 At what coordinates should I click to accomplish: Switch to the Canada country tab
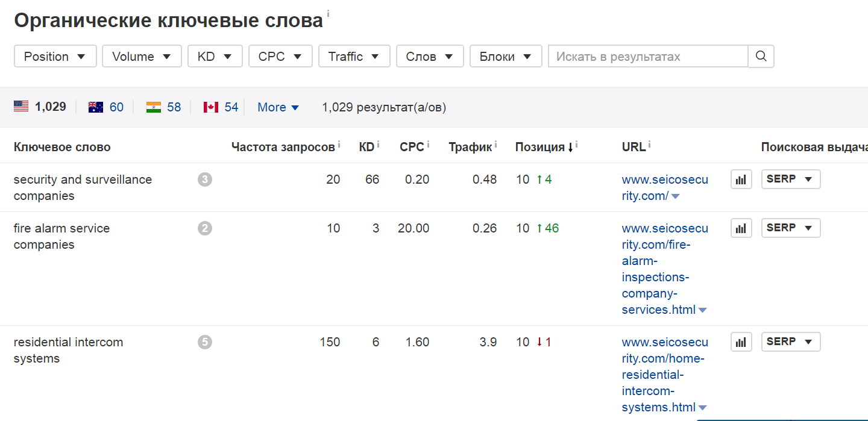pos(220,107)
